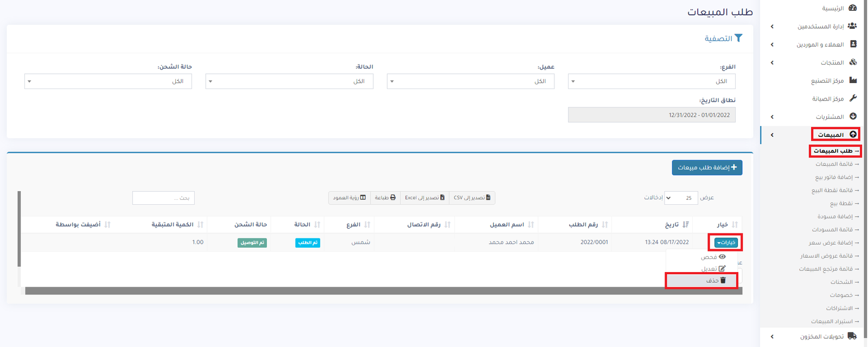Screen dimensions: 868x347
Task: Open the entries-per-page dropdown showing 25
Action: pyautogui.click(x=681, y=198)
